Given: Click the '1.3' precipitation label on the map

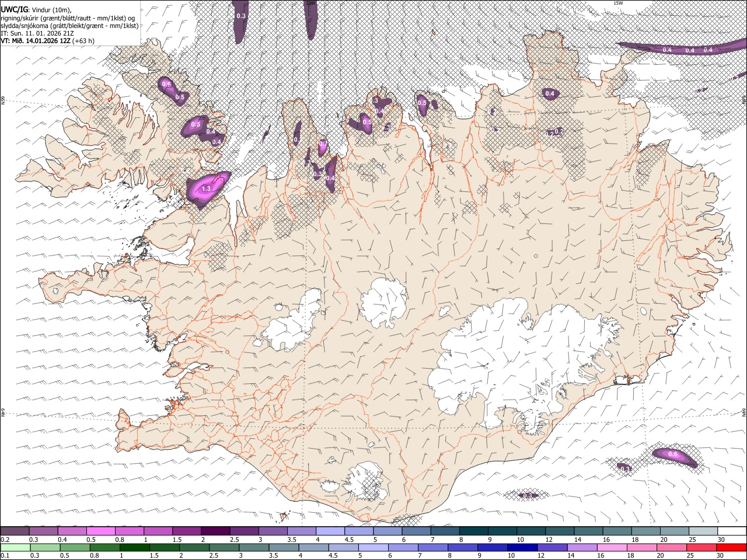Looking at the screenshot, I should pyautogui.click(x=205, y=188).
